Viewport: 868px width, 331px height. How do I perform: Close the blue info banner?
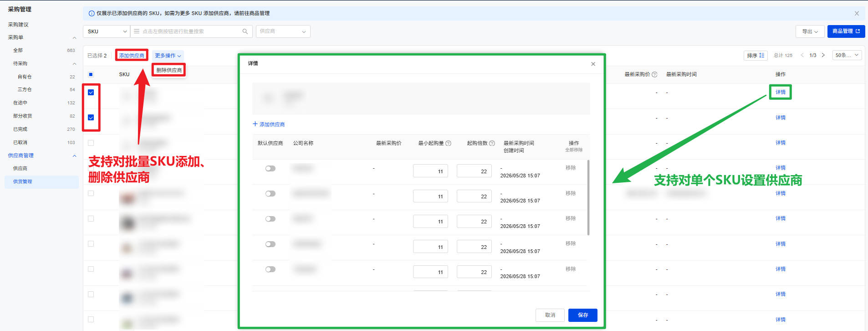[x=857, y=13]
